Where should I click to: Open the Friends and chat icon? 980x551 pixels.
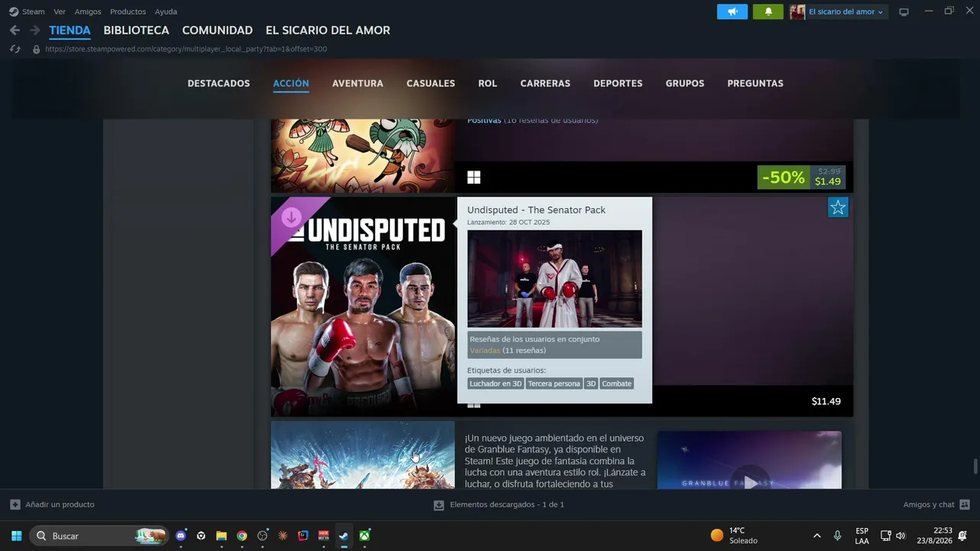pos(965,504)
